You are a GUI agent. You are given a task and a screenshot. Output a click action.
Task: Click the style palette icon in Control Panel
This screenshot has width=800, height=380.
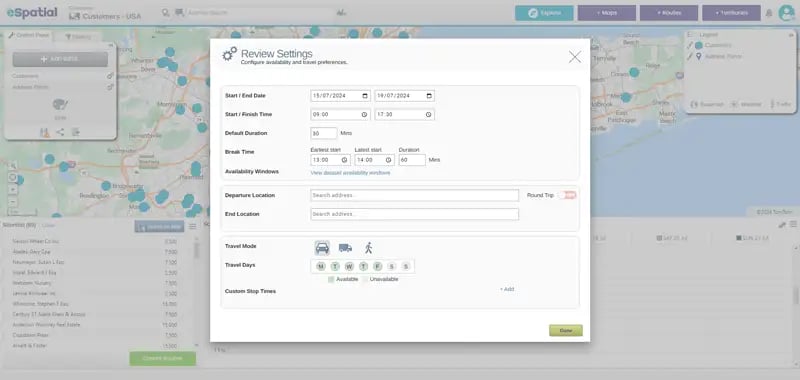[60, 105]
